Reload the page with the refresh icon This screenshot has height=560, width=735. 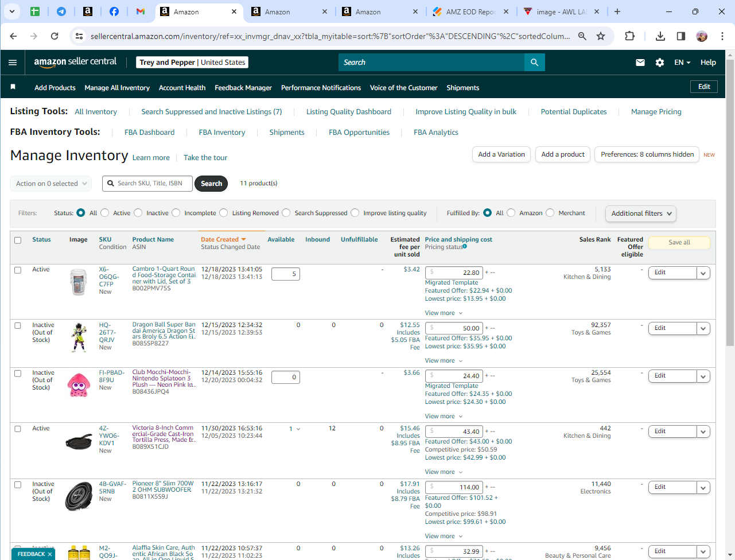pos(55,36)
